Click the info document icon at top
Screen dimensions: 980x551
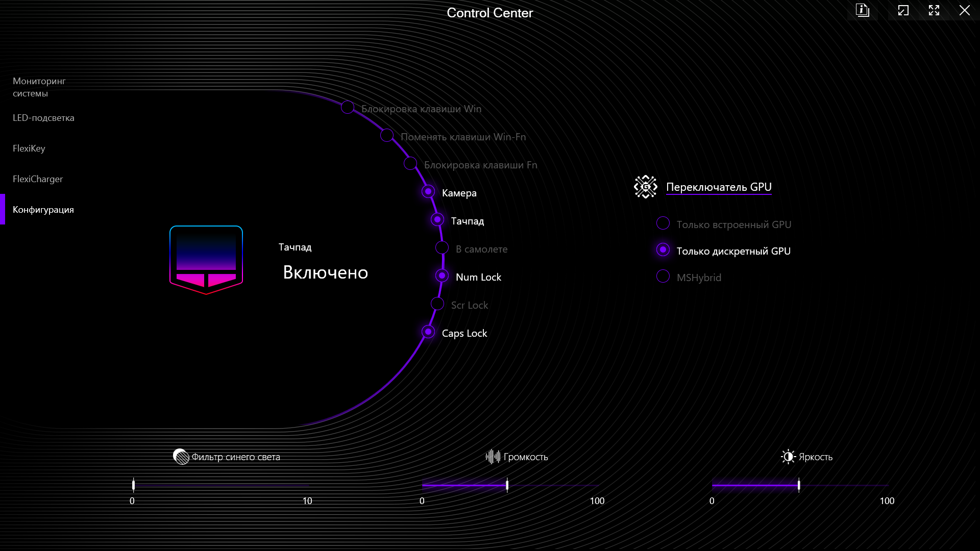coord(862,10)
